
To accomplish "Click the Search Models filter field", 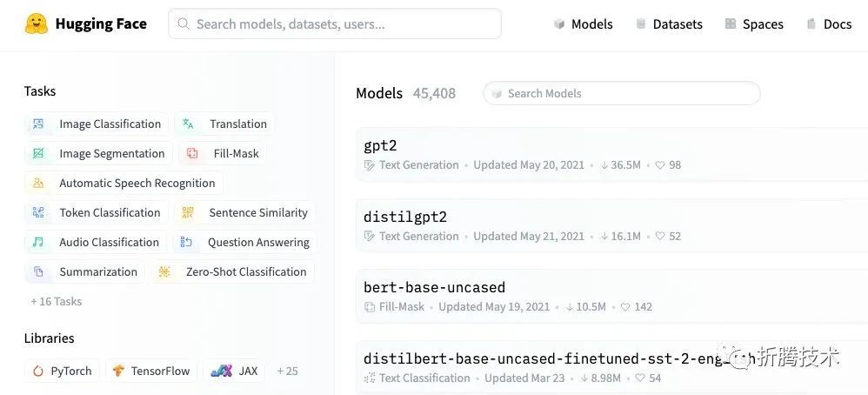I will 622,94.
